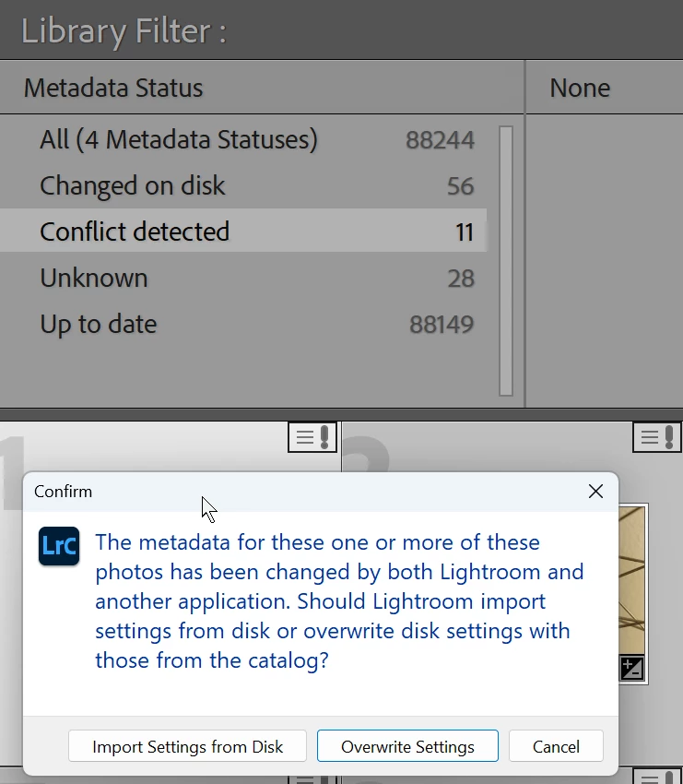Close the Confirm dialog with X

[x=595, y=492]
